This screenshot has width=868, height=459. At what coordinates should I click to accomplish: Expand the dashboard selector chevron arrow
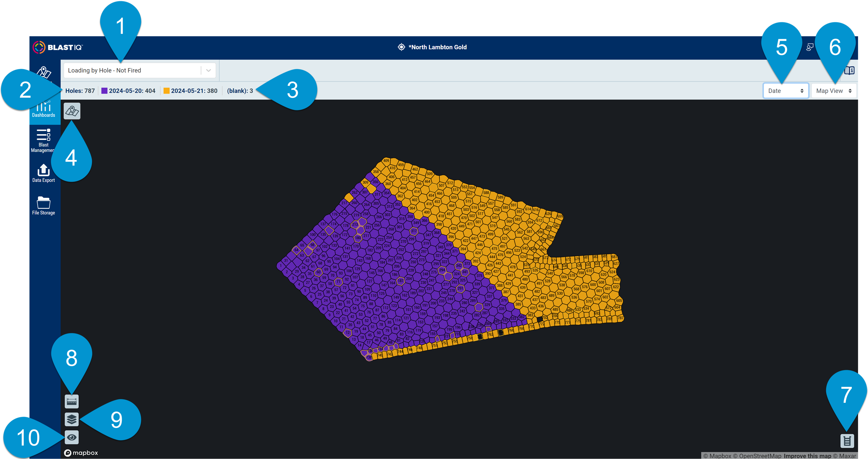click(x=209, y=71)
